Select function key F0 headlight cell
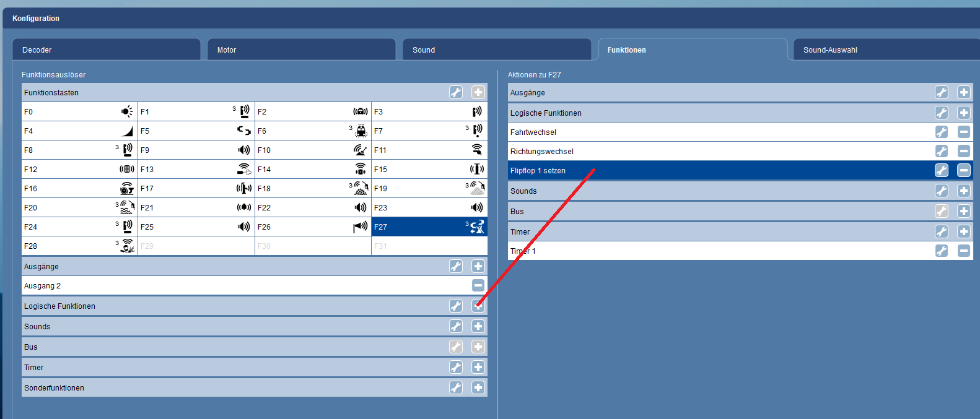980x419 pixels. [79, 112]
